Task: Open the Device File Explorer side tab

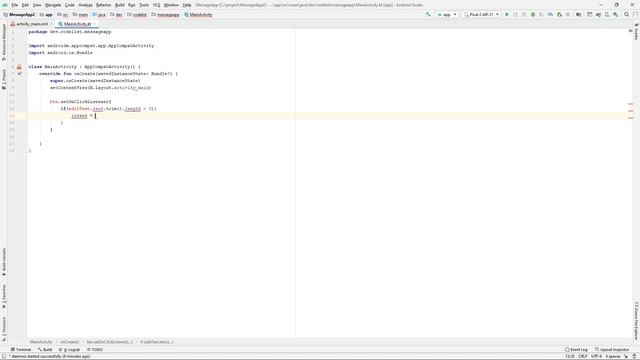Action: pos(636,321)
